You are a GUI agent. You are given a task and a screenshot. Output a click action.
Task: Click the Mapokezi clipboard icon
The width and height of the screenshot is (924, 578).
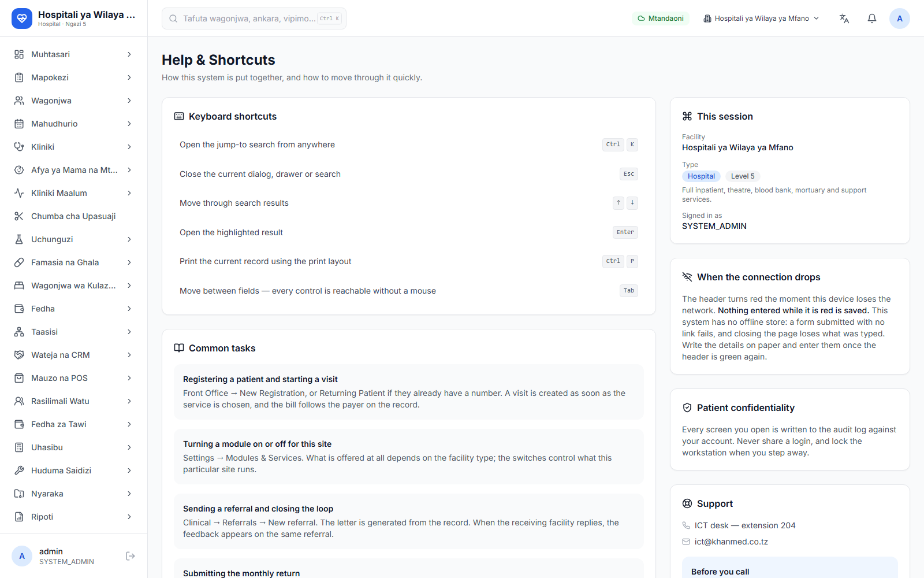(x=19, y=77)
